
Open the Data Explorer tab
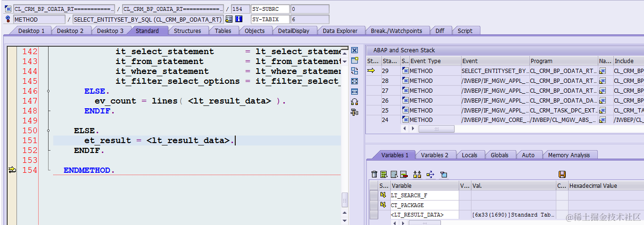click(340, 31)
